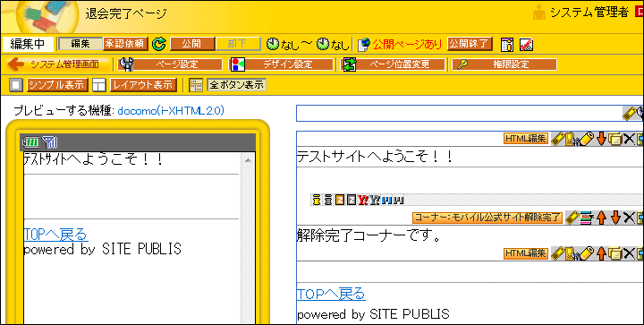644x325 pixels.
Task: Click the key icon of 権限設定
Action: (x=462, y=64)
